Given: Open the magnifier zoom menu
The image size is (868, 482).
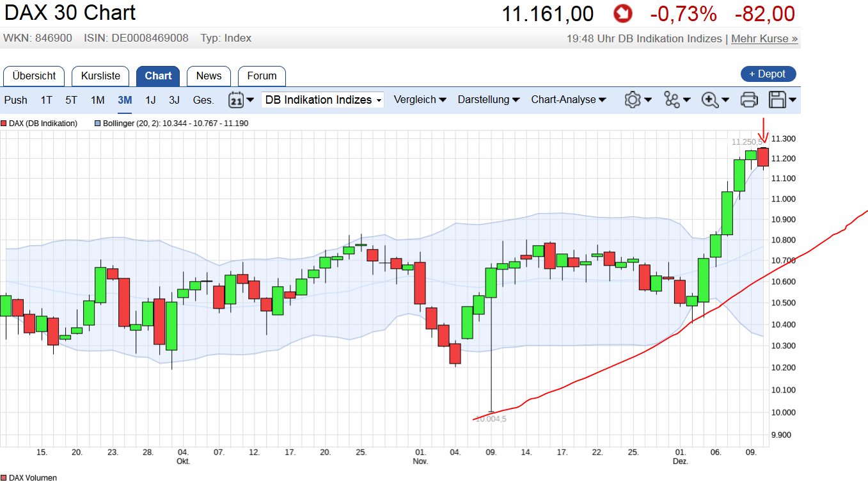Looking at the screenshot, I should point(716,100).
